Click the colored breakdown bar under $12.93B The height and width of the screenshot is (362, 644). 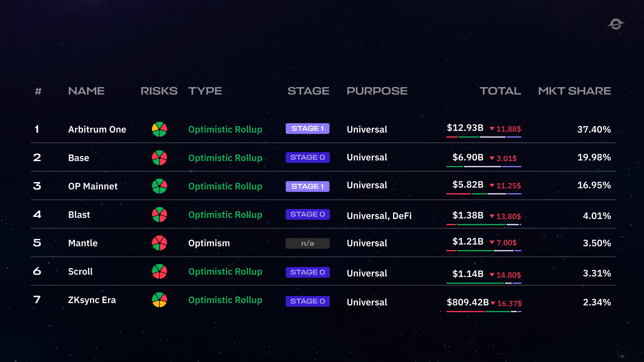pyautogui.click(x=484, y=137)
